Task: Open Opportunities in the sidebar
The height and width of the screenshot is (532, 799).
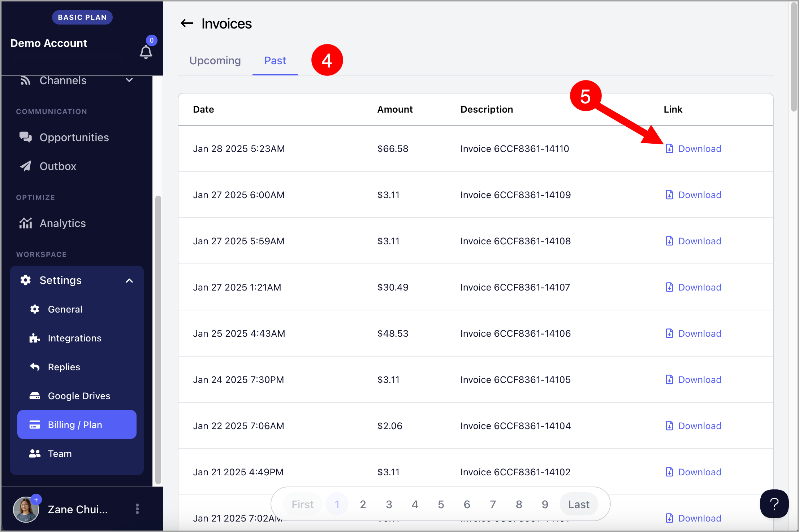Action: [x=74, y=137]
